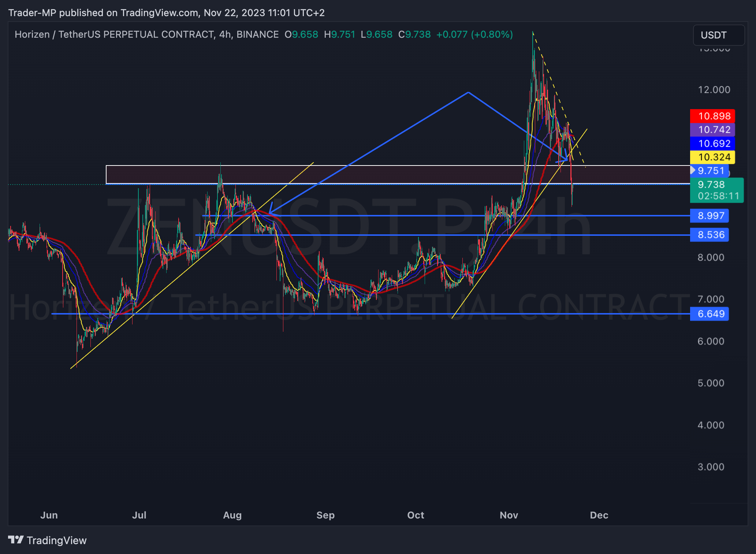The width and height of the screenshot is (756, 554).
Task: Click the high value H9.751
Action: click(x=340, y=34)
